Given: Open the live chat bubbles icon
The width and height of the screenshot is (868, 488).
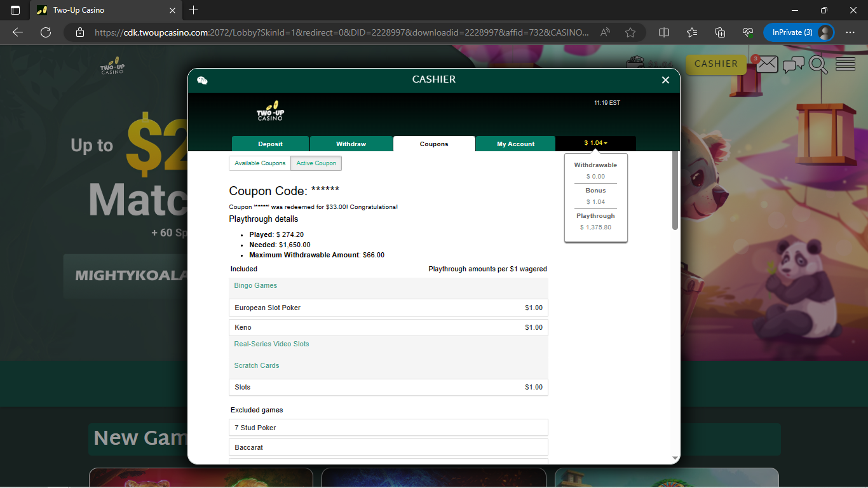Looking at the screenshot, I should point(794,64).
